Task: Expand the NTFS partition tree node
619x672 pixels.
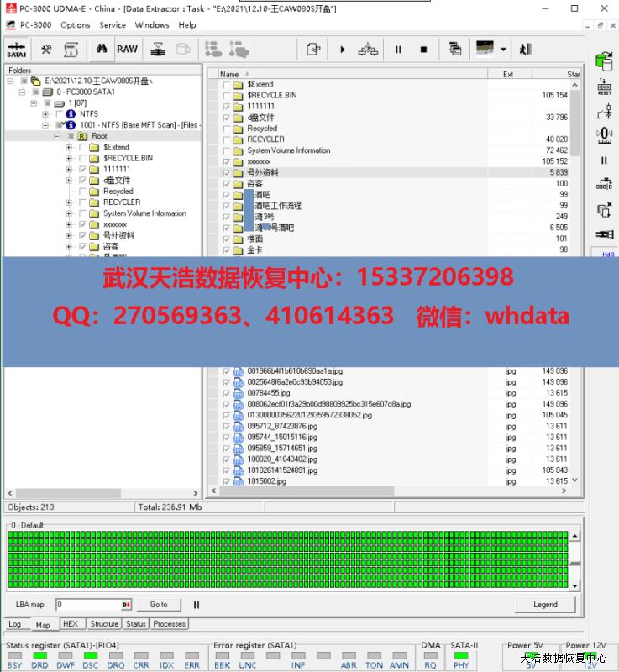Action: coord(46,114)
